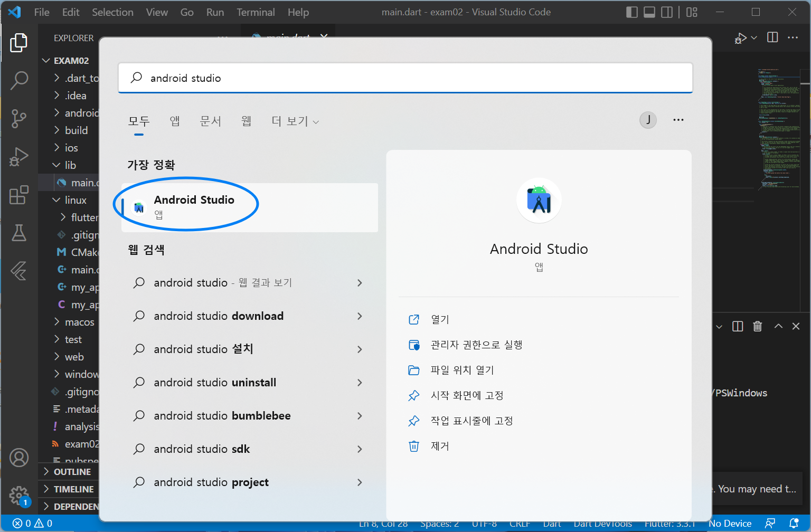
Task: Select the 문서 filter tab
Action: click(x=210, y=121)
